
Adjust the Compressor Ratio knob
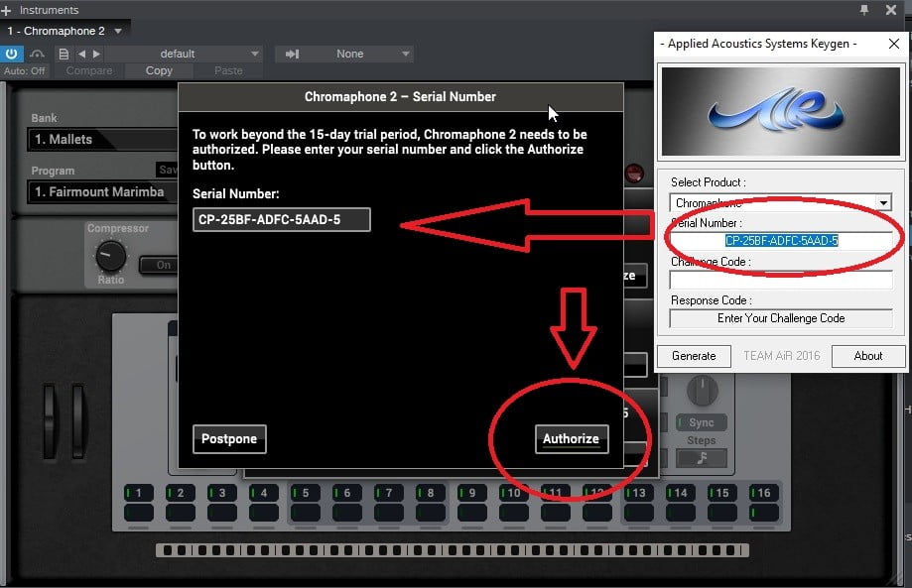(x=110, y=256)
